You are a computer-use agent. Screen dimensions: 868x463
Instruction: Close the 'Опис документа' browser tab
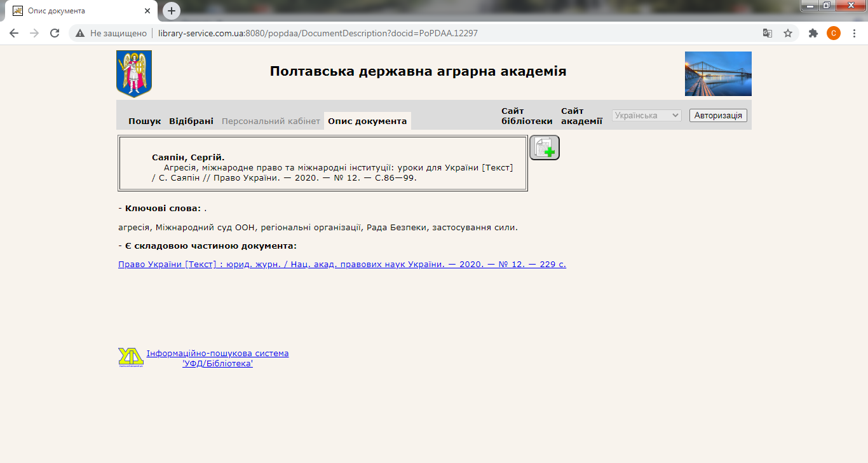pyautogui.click(x=147, y=11)
